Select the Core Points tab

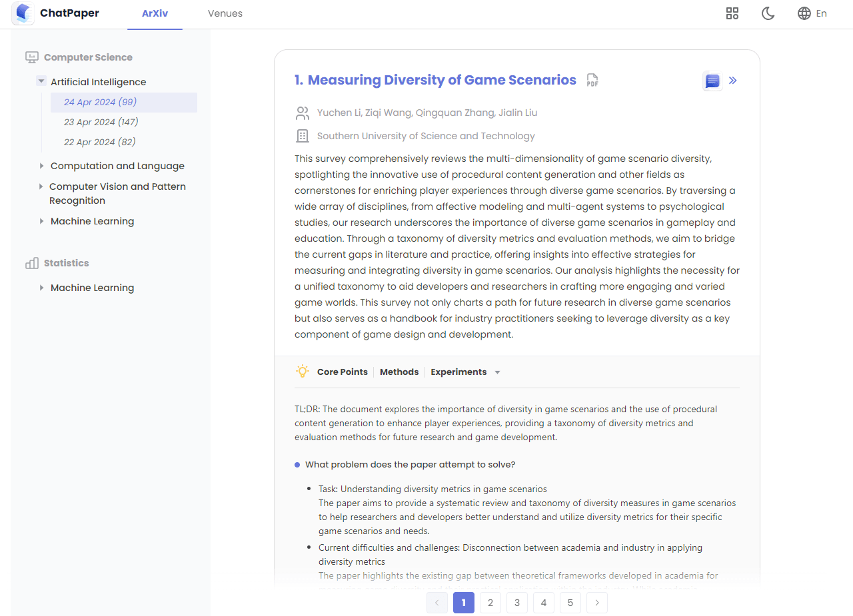[343, 372]
